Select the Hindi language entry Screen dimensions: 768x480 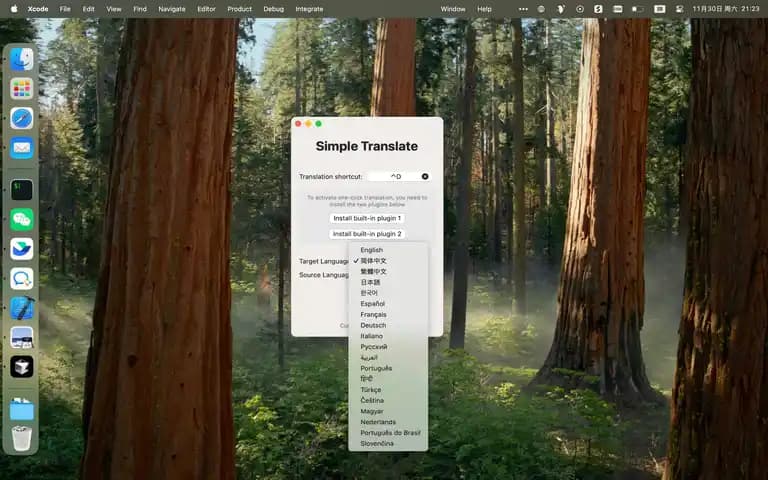[388, 379]
